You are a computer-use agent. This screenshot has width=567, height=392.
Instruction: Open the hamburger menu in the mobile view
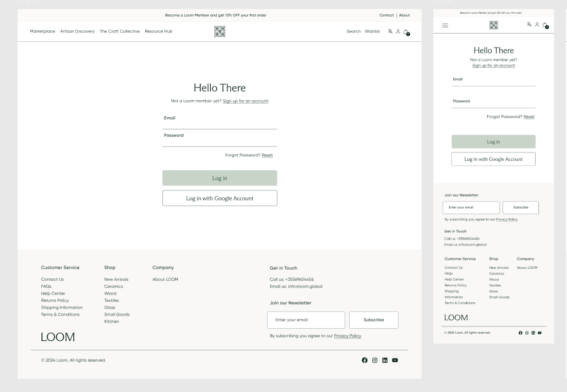tap(445, 25)
